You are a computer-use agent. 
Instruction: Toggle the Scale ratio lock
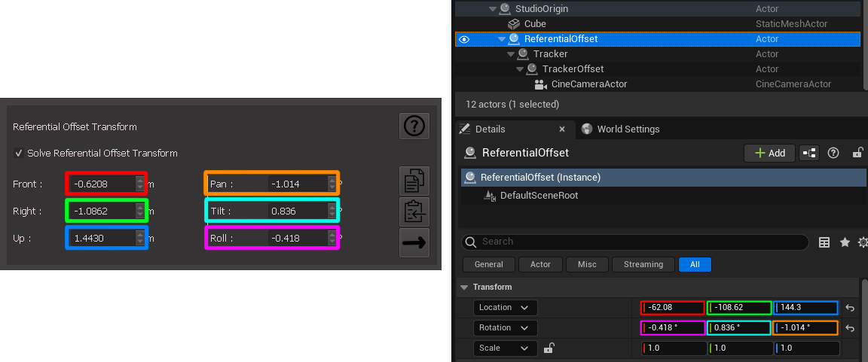(549, 348)
